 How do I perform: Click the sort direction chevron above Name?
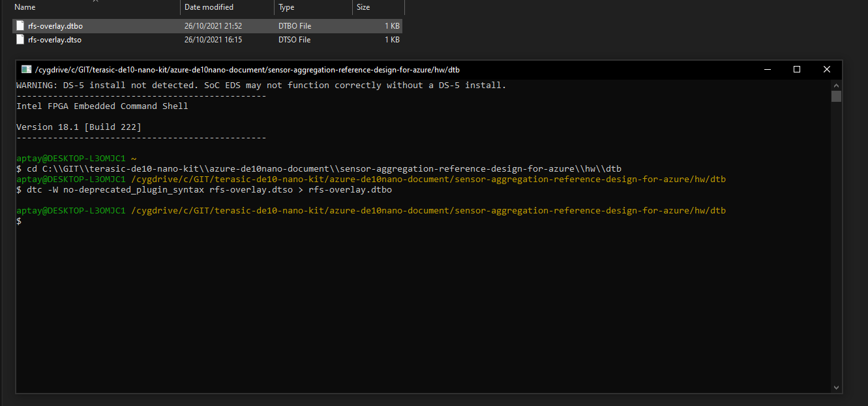95,1
